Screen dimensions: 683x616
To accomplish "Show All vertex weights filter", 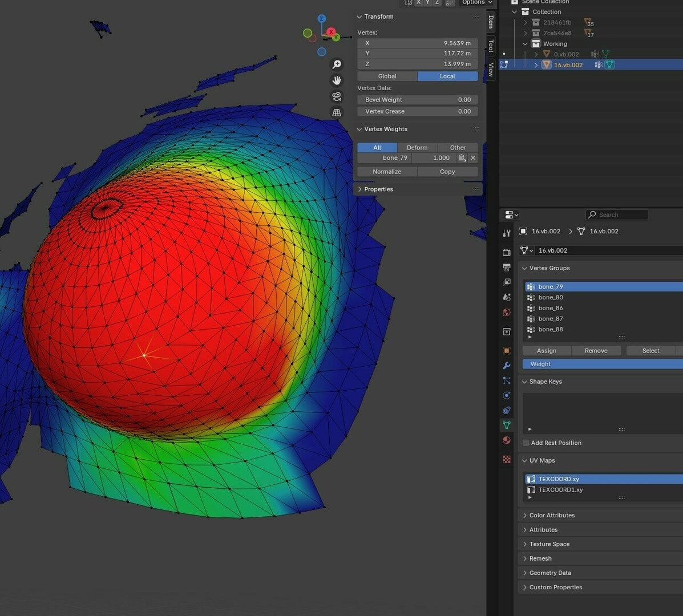I will pos(377,148).
